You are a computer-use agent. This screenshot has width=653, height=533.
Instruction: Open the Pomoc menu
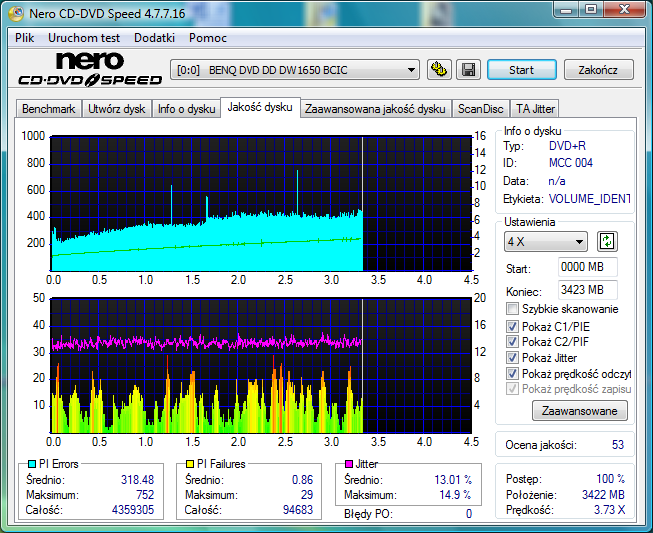[x=208, y=38]
